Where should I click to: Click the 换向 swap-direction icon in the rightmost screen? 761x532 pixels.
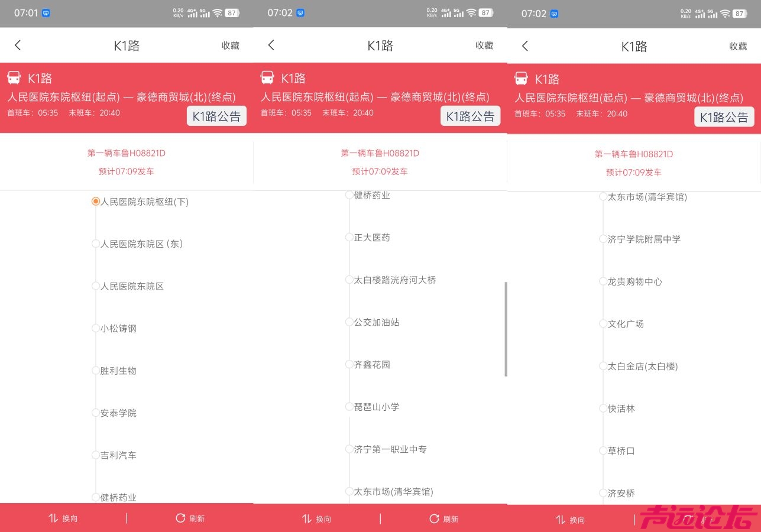coord(561,520)
